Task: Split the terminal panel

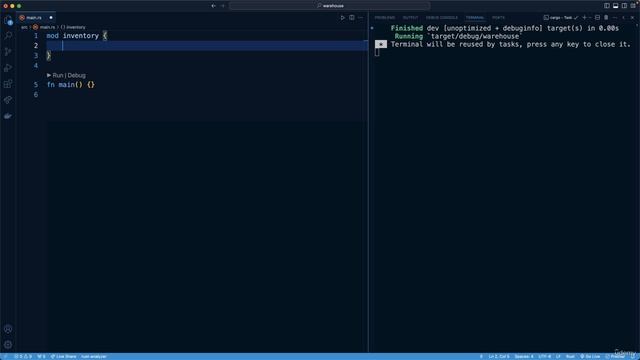Action: (598, 18)
